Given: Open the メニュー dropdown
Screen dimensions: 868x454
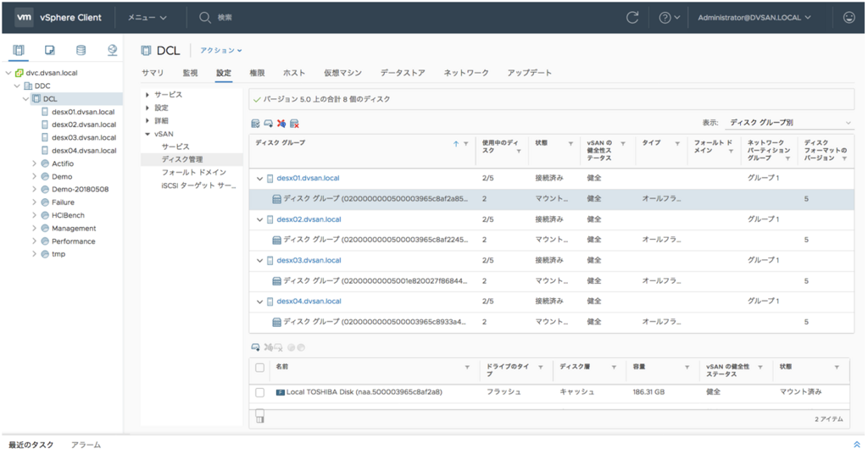Looking at the screenshot, I should 147,18.
